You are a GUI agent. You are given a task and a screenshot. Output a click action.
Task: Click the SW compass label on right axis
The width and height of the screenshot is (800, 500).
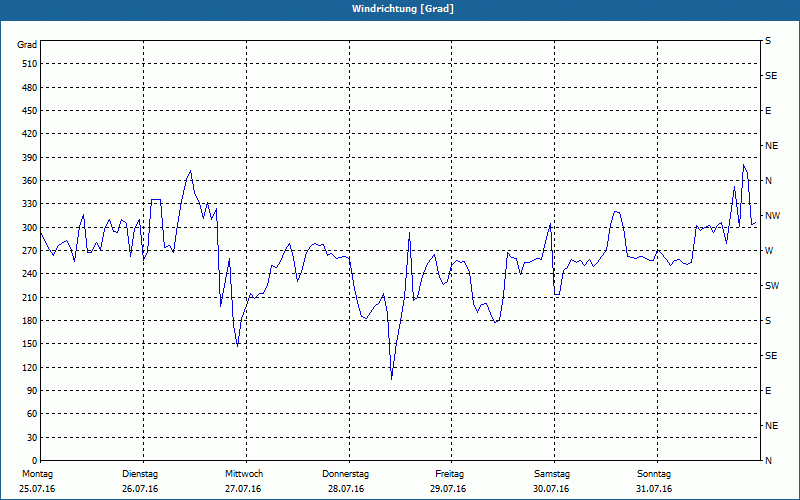coord(772,286)
